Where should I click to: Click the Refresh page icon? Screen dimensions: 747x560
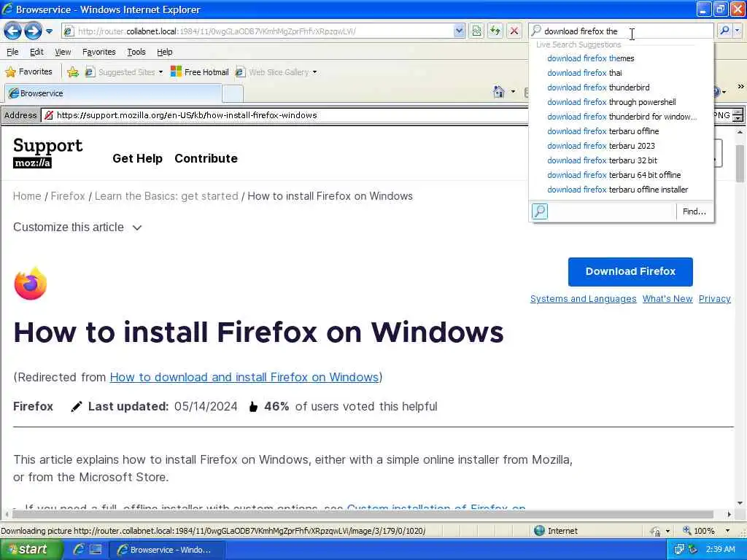point(495,31)
